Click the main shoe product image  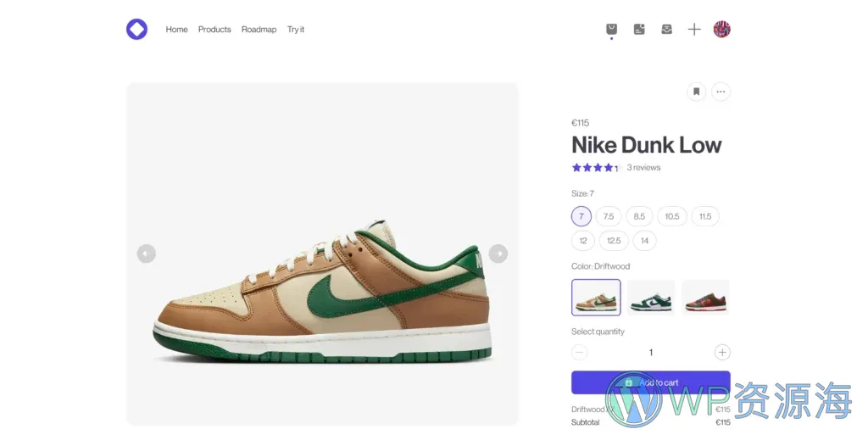coord(322,254)
